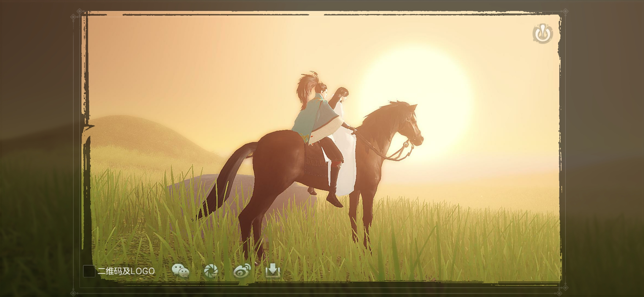
Task: Enable the 二维码及LOGO checkbox
Action: pyautogui.click(x=89, y=271)
